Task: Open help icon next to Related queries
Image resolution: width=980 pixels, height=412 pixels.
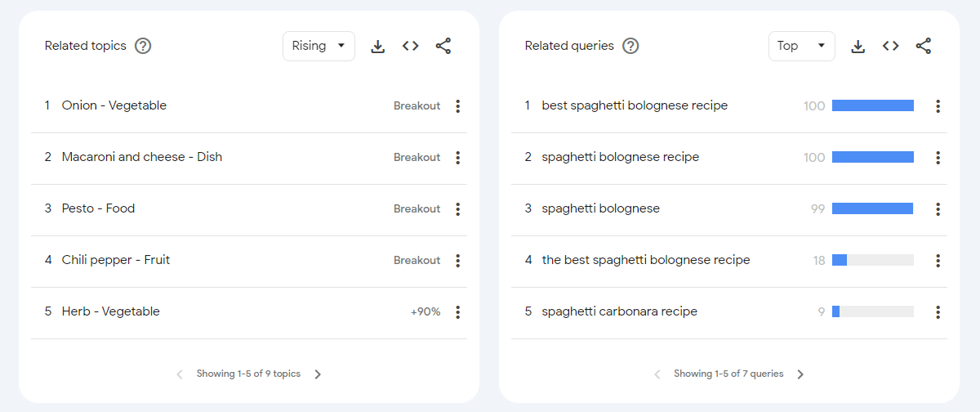Action: coord(630,46)
